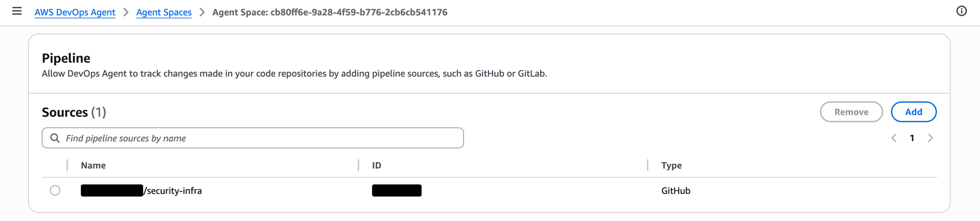
Task: Click the Type column header
Action: coord(671,166)
